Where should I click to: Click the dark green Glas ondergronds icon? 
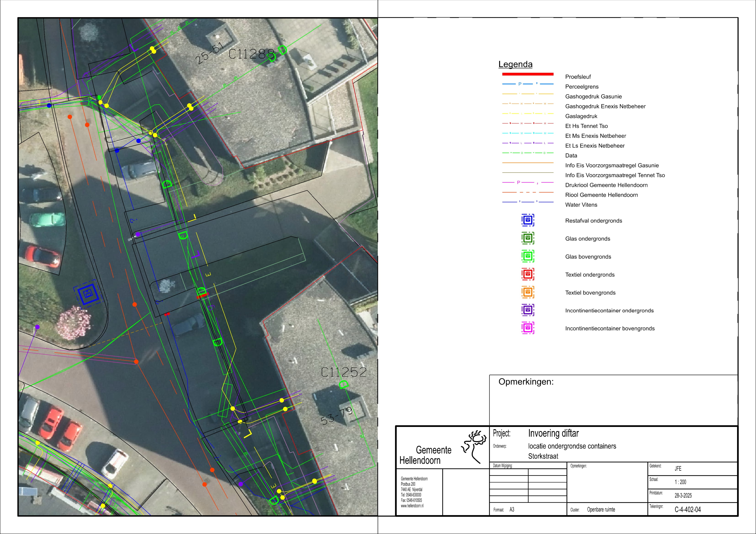527,238
